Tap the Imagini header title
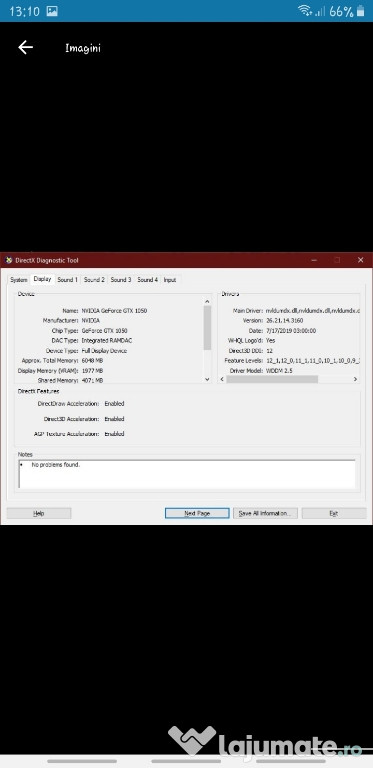373x768 pixels. tap(83, 48)
